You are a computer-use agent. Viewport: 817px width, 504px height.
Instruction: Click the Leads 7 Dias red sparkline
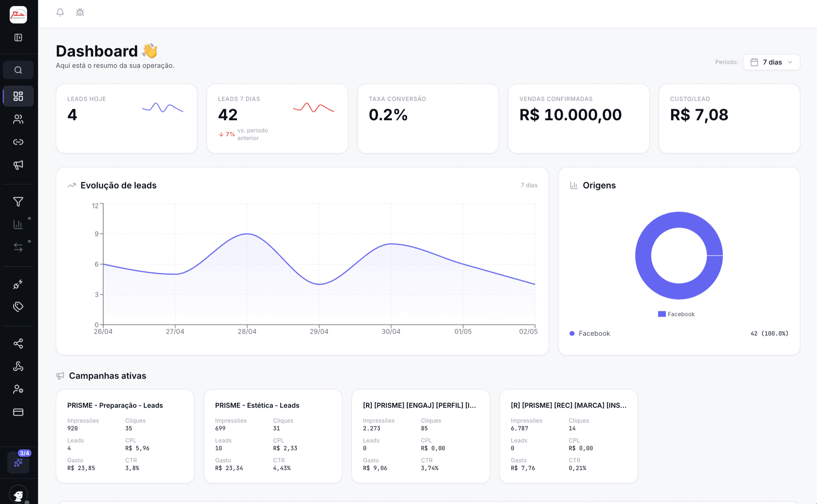click(314, 108)
